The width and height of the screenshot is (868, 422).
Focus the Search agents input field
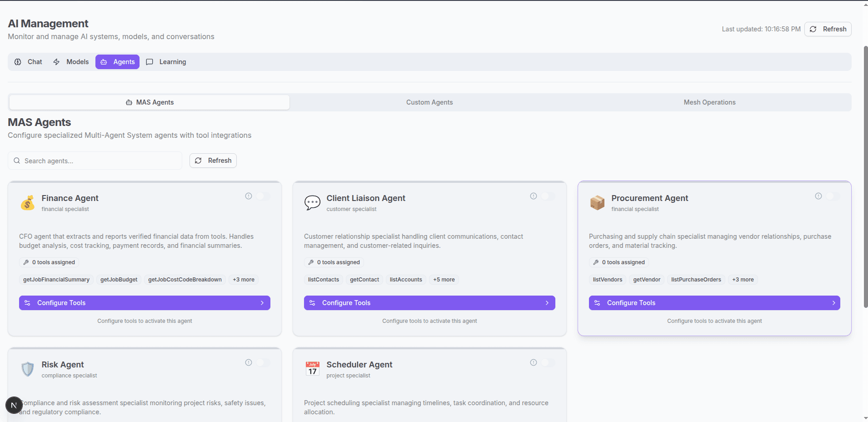point(100,161)
